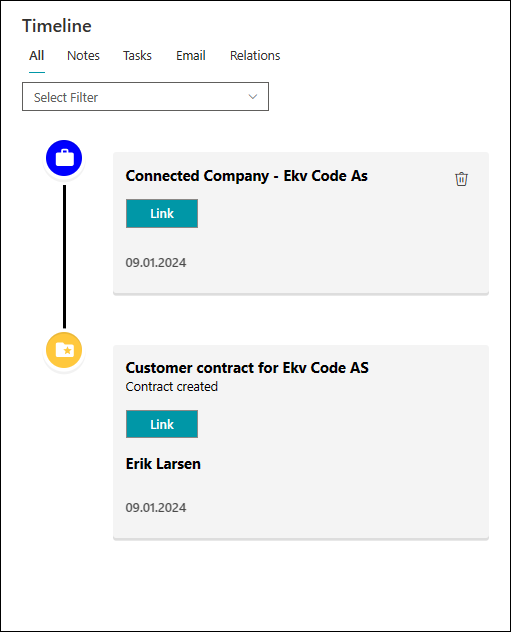Click the Contract created subtitle text

click(x=172, y=387)
